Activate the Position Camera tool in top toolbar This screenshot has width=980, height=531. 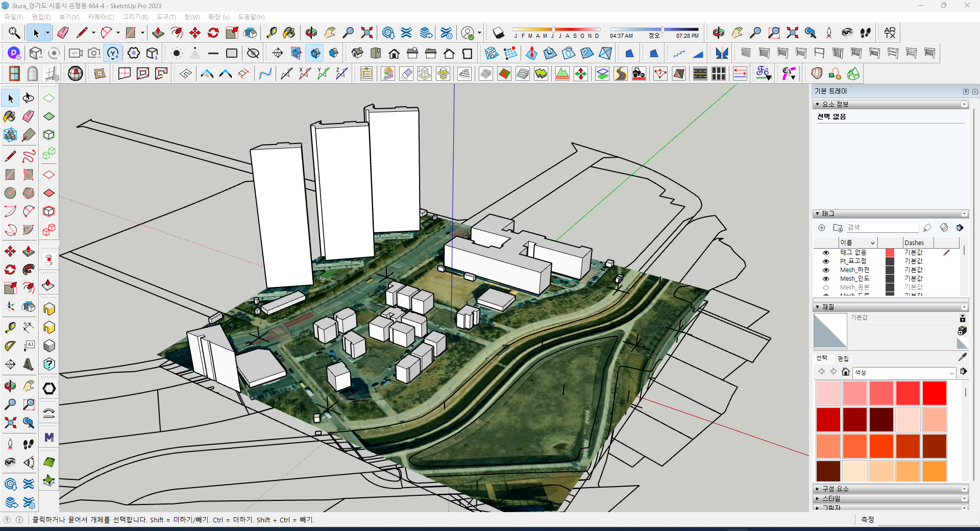pos(829,33)
